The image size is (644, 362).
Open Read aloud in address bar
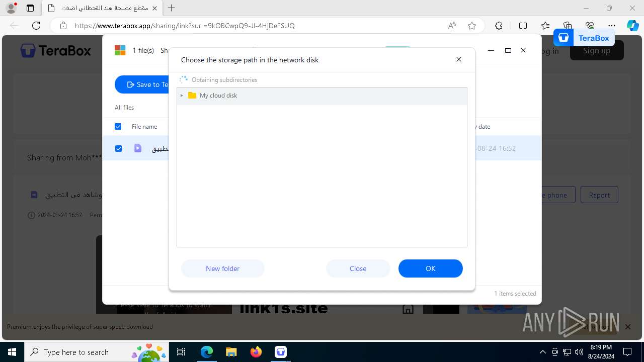(452, 26)
